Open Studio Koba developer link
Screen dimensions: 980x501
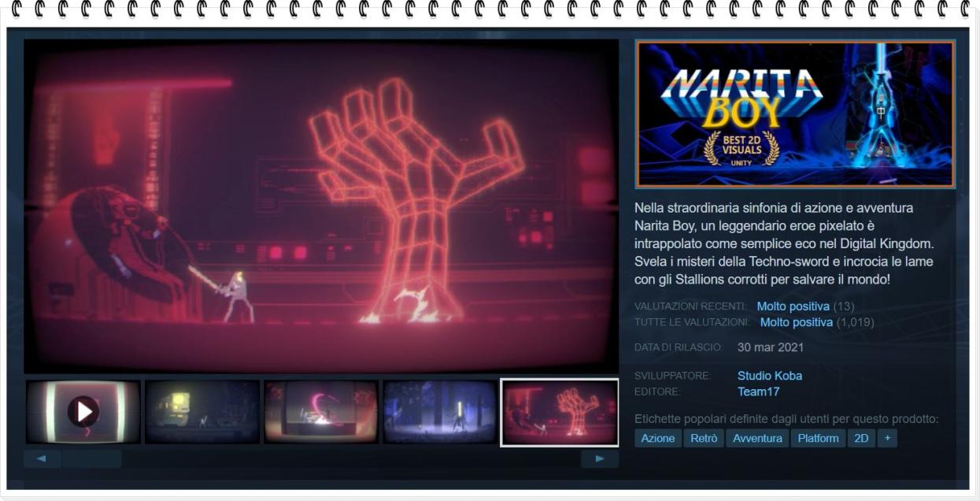point(769,376)
